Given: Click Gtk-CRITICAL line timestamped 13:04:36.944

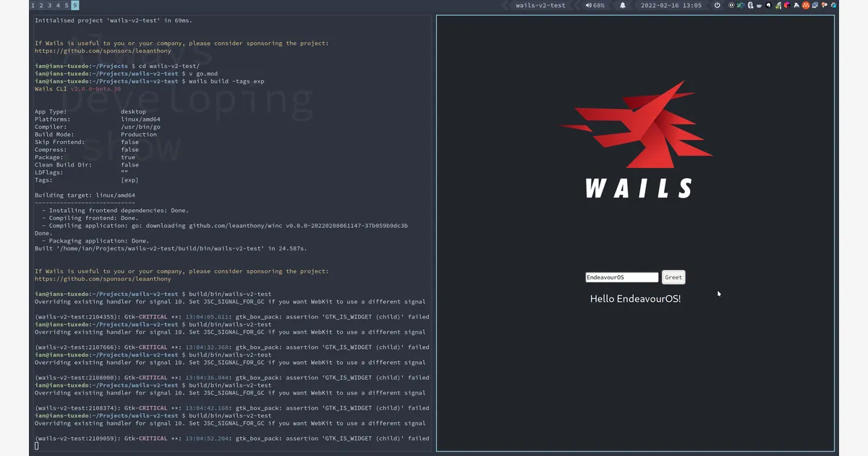Looking at the screenshot, I should [231, 378].
